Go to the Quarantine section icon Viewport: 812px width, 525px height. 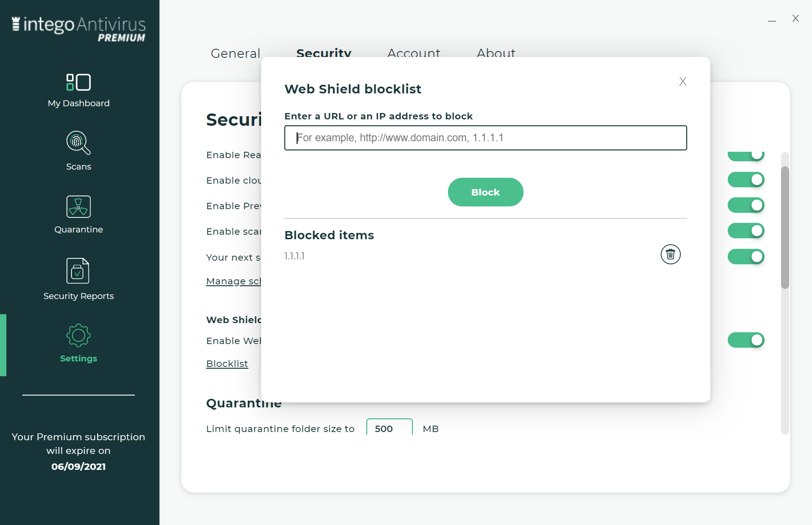point(78,207)
